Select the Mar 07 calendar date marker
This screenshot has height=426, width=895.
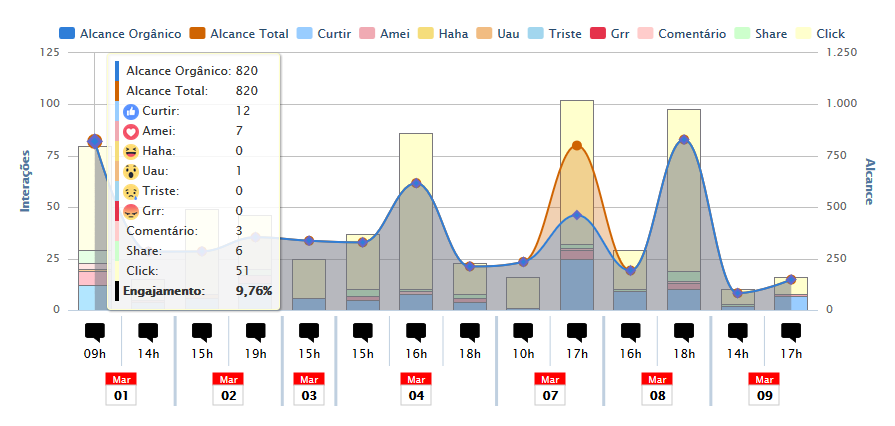[549, 388]
